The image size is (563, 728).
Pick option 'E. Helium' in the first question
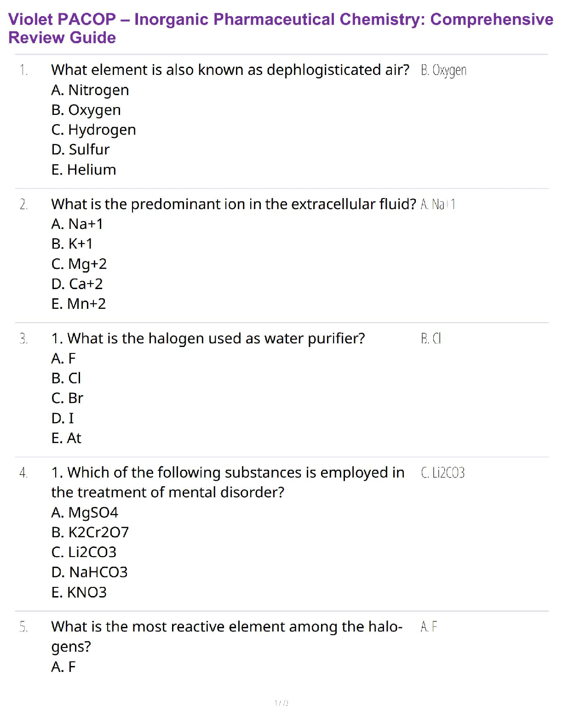tap(84, 170)
